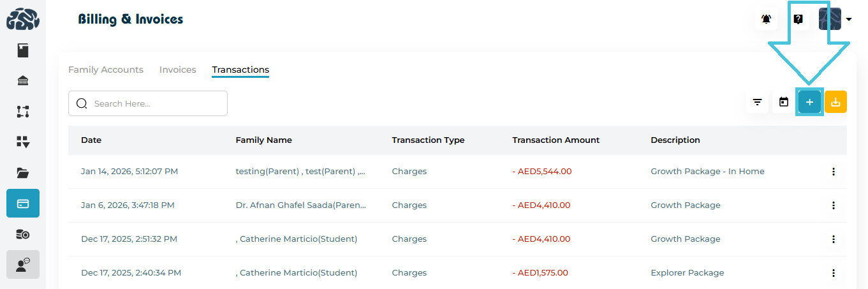Click the bank building sidebar icon
This screenshot has height=289, width=868.
(23, 80)
